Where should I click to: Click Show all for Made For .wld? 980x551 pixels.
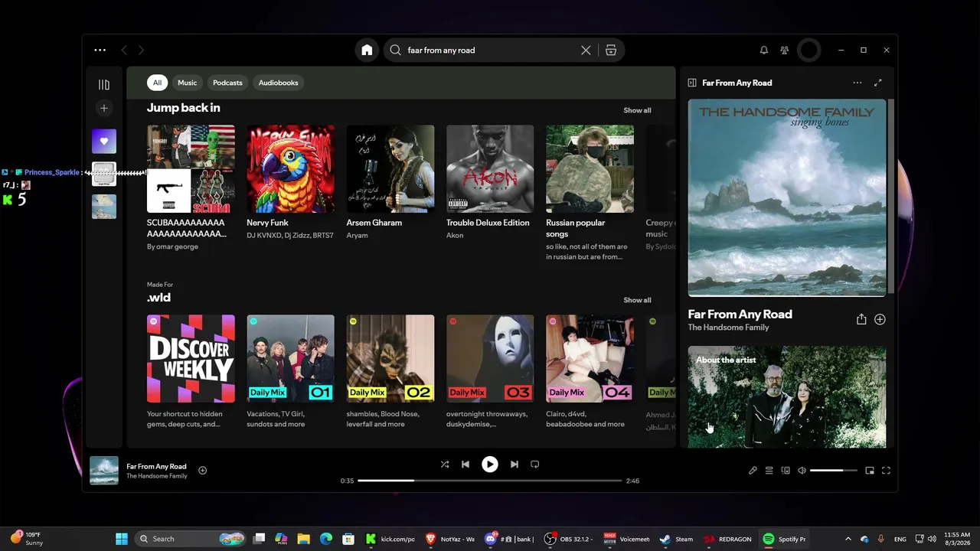637,300
